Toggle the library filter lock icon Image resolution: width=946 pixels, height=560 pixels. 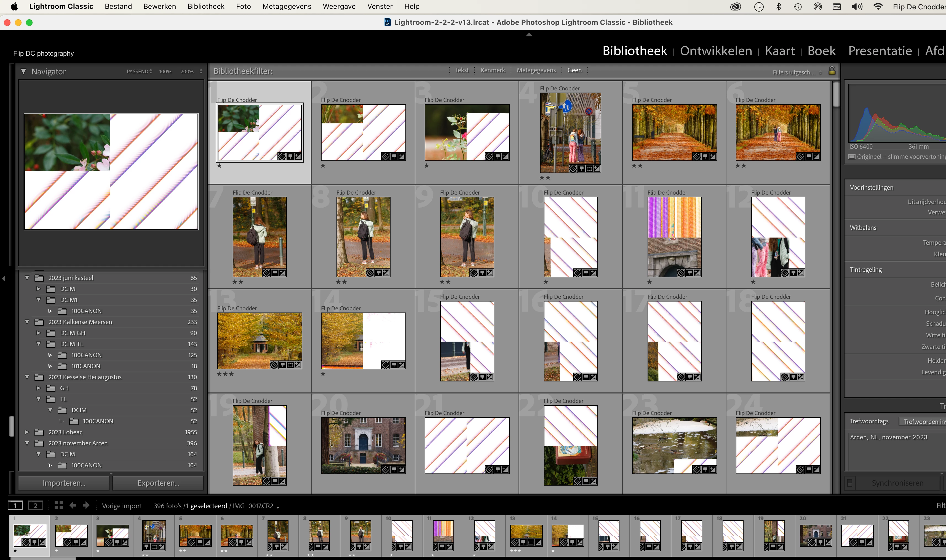pyautogui.click(x=832, y=71)
